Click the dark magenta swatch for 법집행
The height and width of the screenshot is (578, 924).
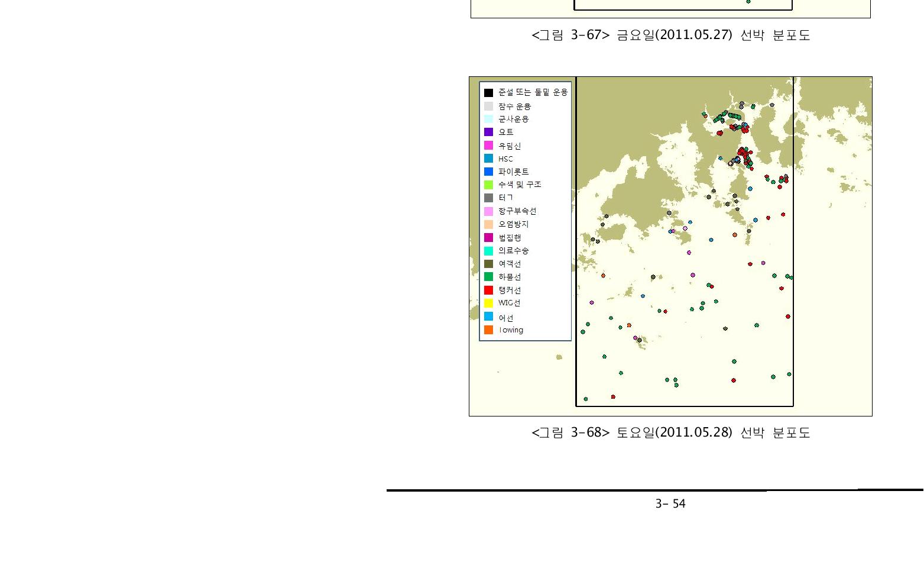488,238
